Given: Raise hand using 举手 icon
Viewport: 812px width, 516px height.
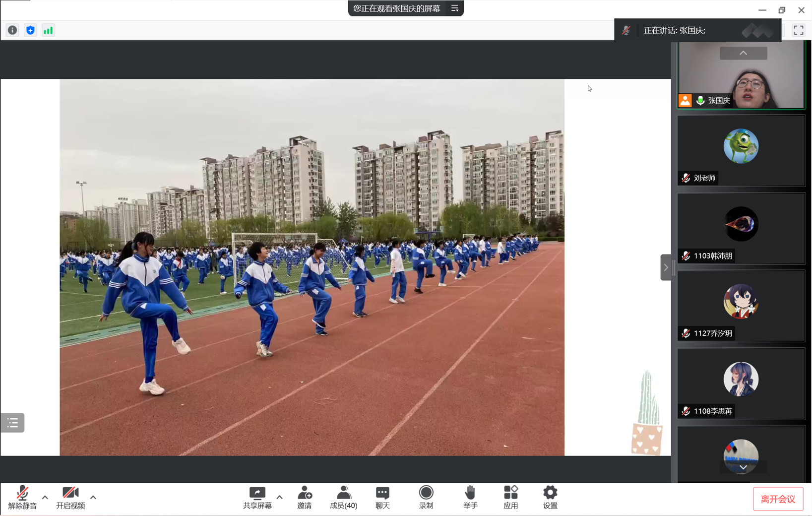Looking at the screenshot, I should pos(470,497).
